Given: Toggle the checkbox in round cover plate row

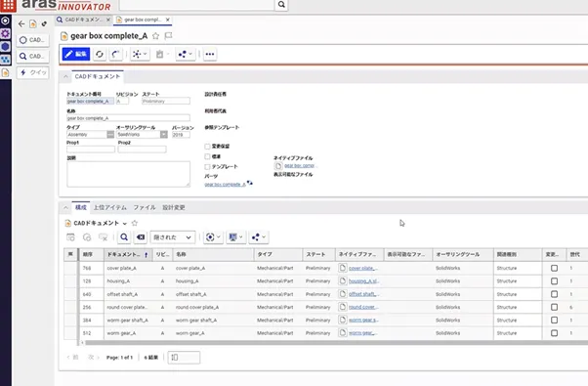Looking at the screenshot, I should tap(554, 307).
